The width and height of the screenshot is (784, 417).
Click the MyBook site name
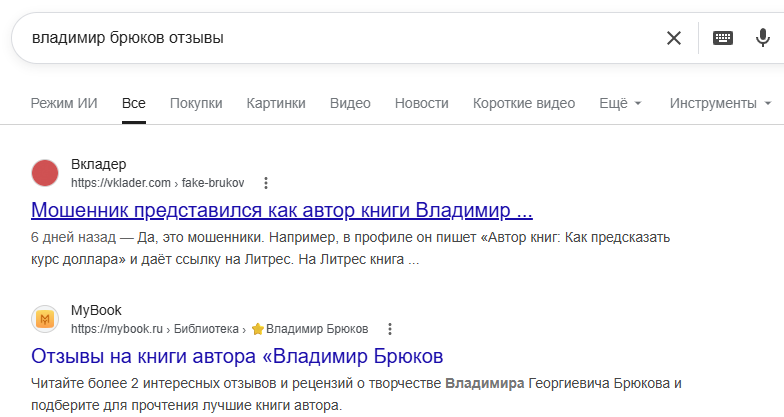coord(96,310)
